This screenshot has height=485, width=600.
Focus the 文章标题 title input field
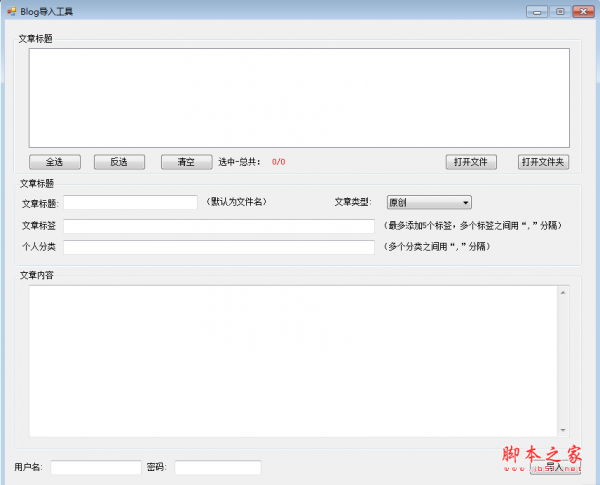(130, 202)
